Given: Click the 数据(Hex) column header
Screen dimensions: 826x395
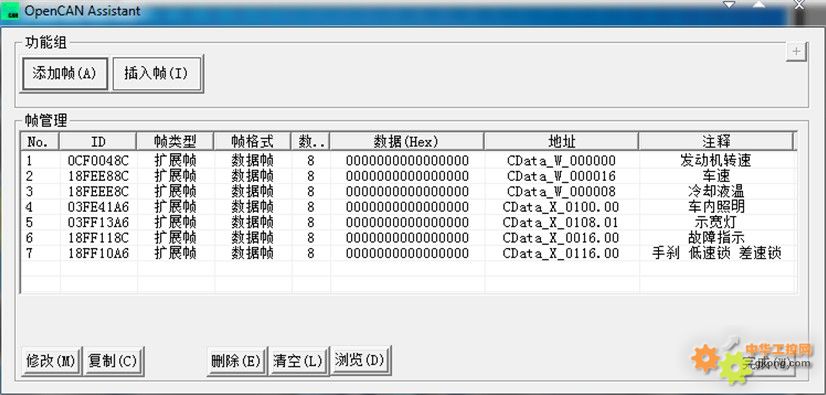Looking at the screenshot, I should 407,141.
